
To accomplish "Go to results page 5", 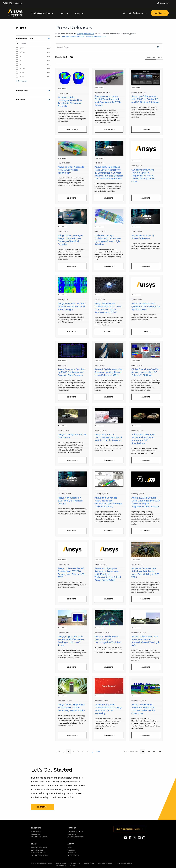I will point(88,751).
